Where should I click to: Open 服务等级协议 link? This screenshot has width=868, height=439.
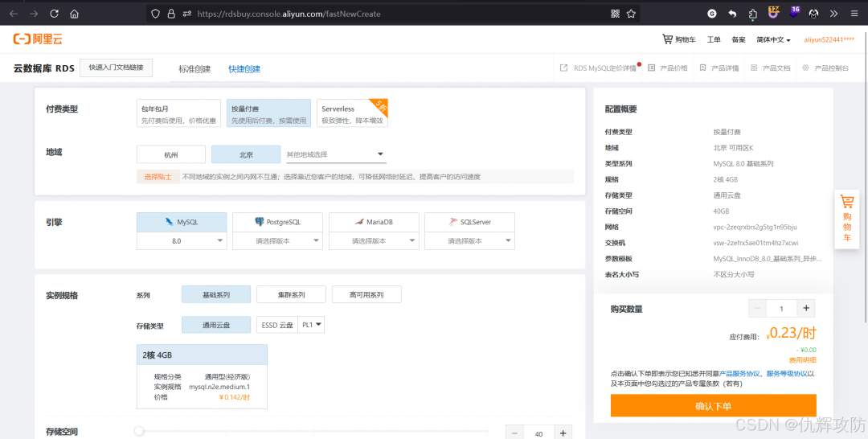[x=787, y=374]
